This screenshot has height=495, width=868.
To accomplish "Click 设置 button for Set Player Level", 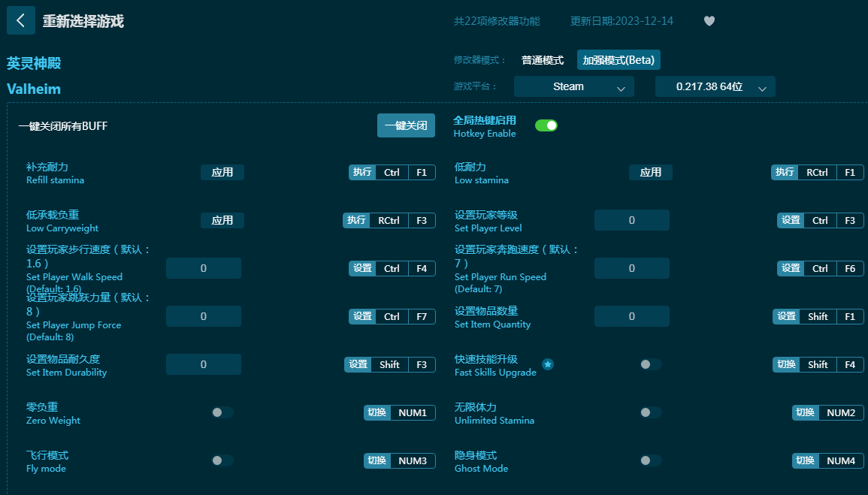I will [x=791, y=220].
